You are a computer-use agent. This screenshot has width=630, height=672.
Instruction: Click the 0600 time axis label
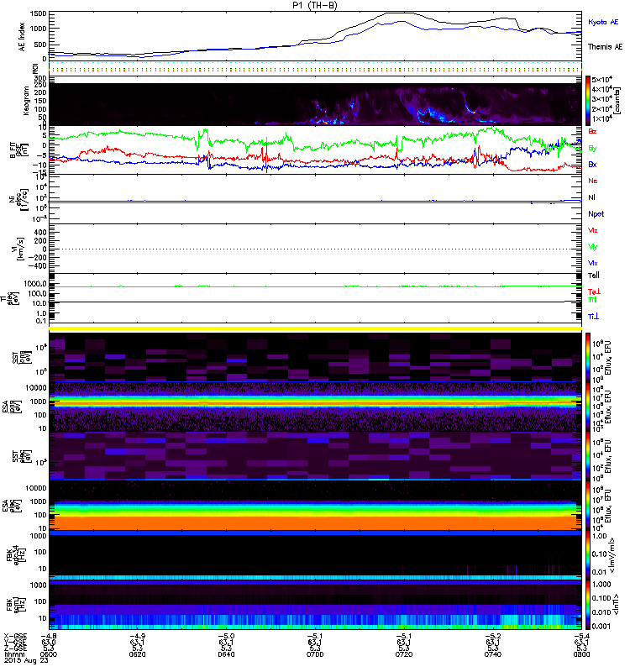(49, 654)
